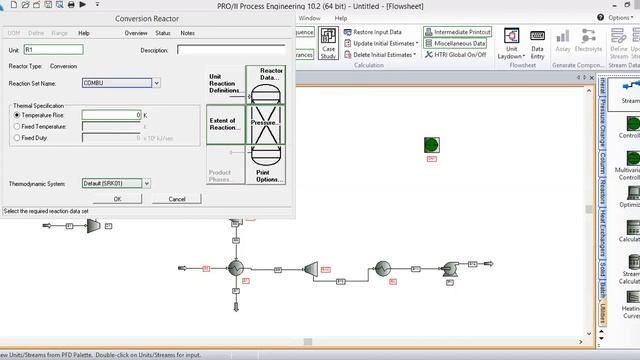Switch to Reactors palette tab
640x360 pixels.
(x=602, y=191)
